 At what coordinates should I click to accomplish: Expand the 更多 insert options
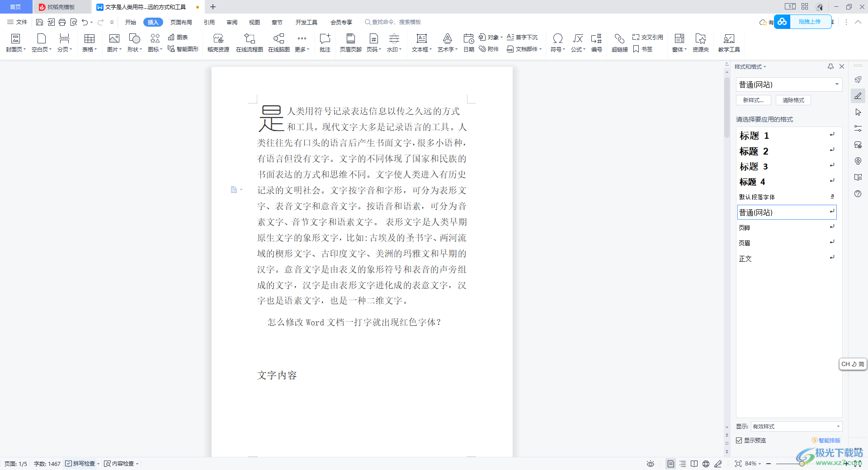coord(302,43)
